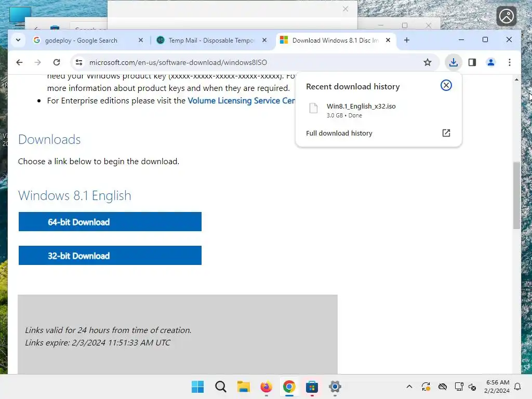Open the taskbar clock and date
The height and width of the screenshot is (399, 532).
[x=497, y=387]
